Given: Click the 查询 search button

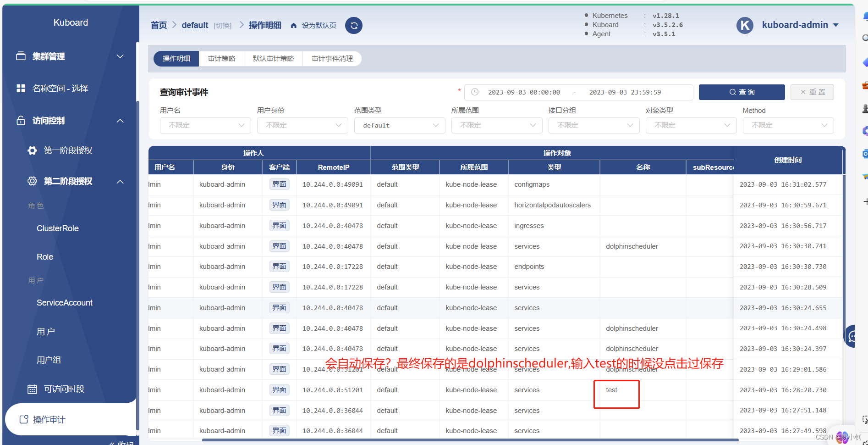Looking at the screenshot, I should click(x=742, y=92).
